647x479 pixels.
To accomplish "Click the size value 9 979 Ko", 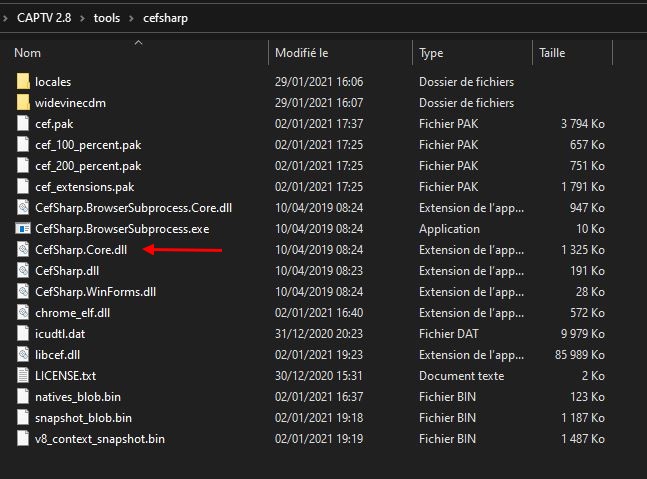I will (583, 334).
